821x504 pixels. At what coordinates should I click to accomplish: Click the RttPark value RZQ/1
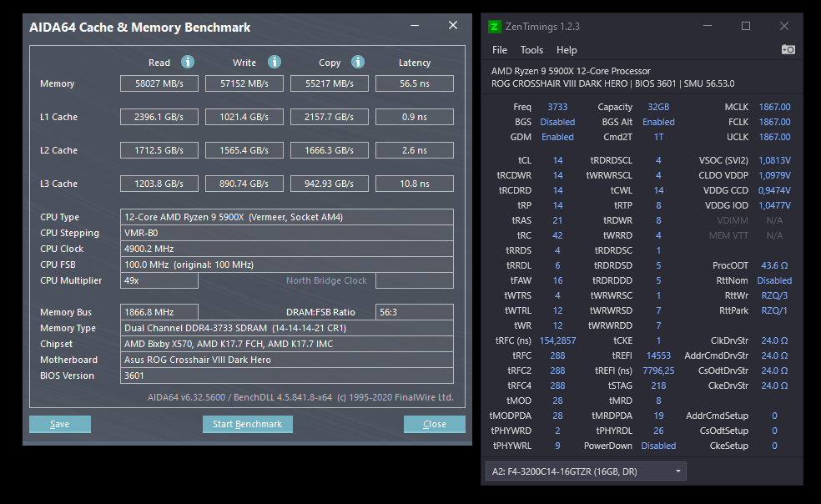[x=774, y=310]
